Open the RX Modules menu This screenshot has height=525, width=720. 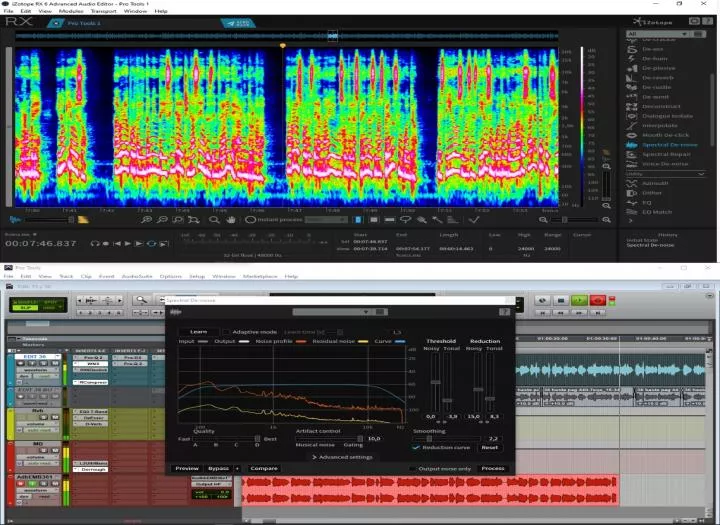point(71,11)
